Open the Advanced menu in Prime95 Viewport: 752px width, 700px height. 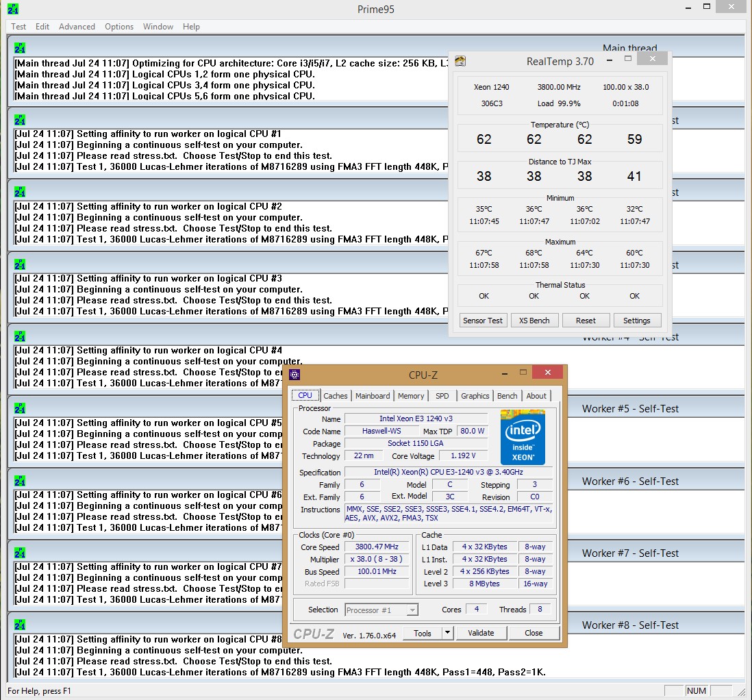coord(77,27)
